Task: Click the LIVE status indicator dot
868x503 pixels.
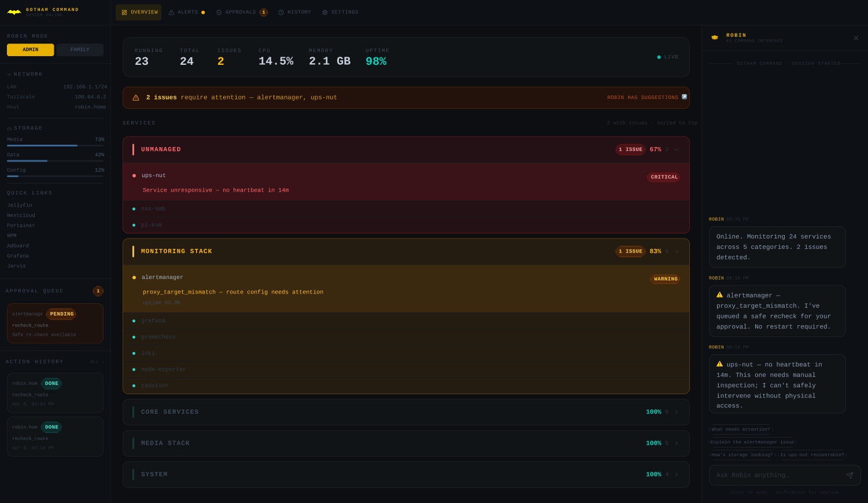Action: [659, 57]
